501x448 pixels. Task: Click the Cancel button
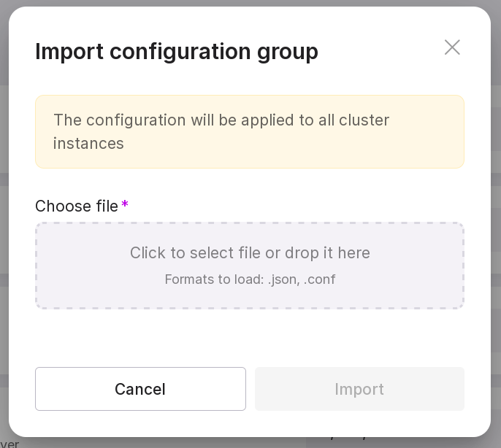pyautogui.click(x=140, y=389)
